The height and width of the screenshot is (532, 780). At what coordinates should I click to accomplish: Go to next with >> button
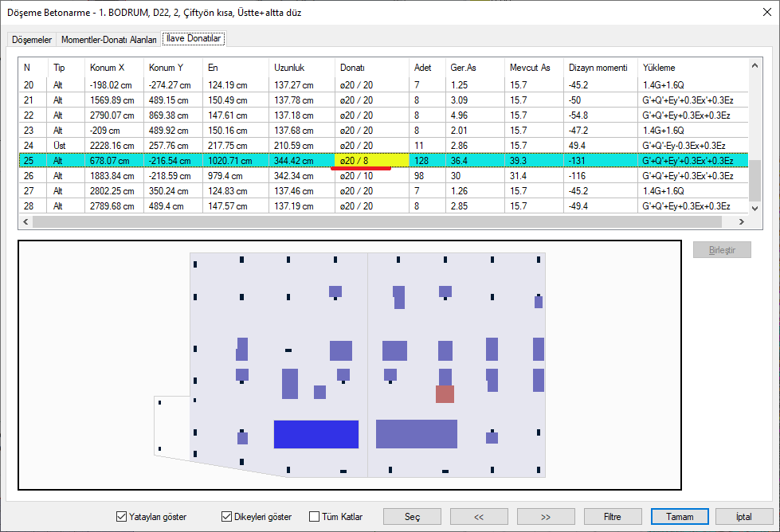[546, 517]
